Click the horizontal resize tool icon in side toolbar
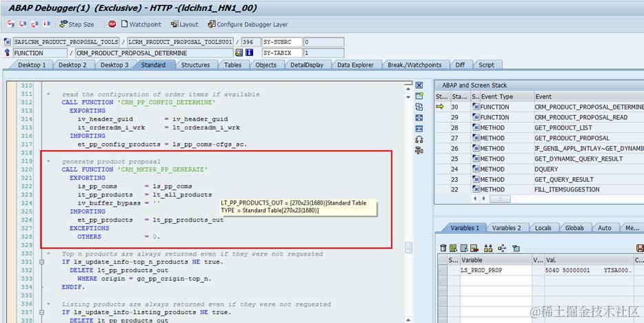Viewport: 644px width, 323px height. (419, 129)
